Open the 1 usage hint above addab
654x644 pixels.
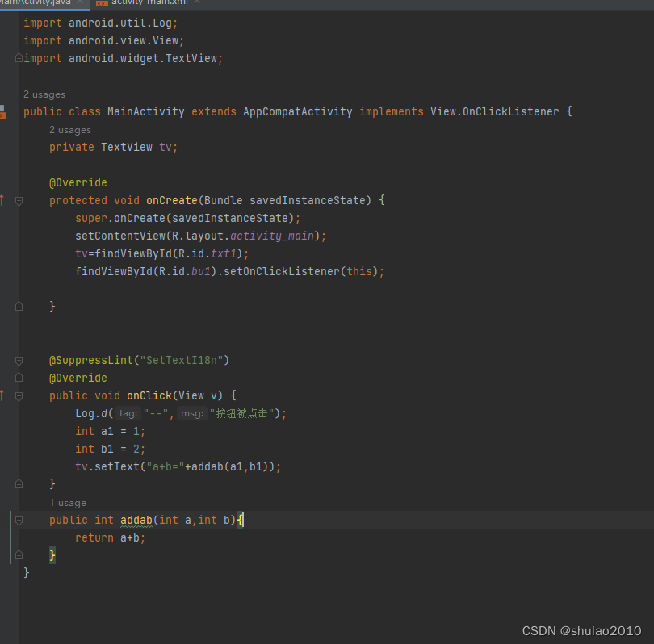(68, 503)
